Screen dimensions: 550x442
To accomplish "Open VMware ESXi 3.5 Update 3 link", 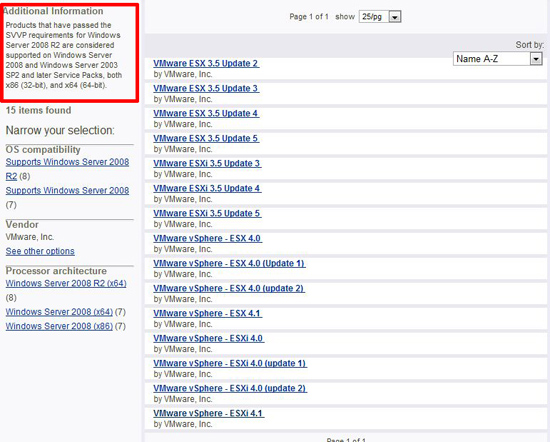I will (x=207, y=163).
